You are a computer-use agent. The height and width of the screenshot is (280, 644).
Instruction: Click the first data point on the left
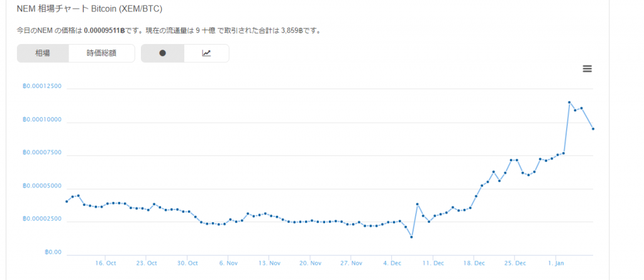pyautogui.click(x=67, y=201)
